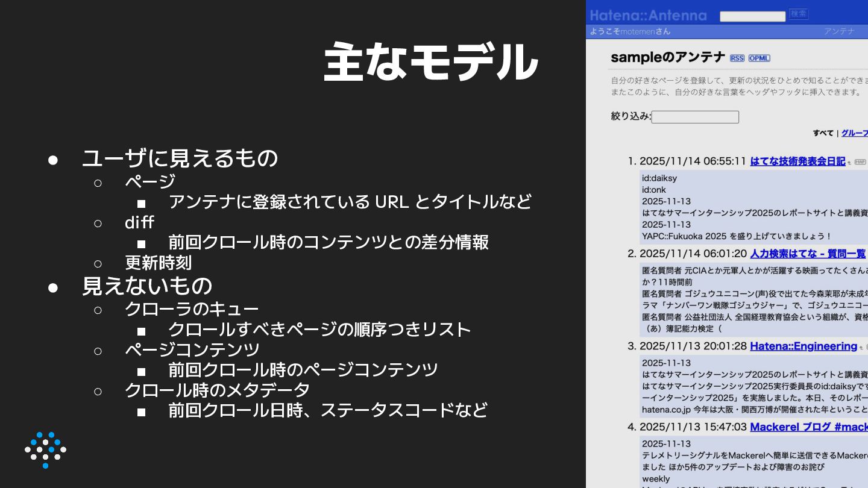The image size is (868, 488).
Task: Open the 人力検索はてな - 質問一覧 link
Action: tap(808, 254)
